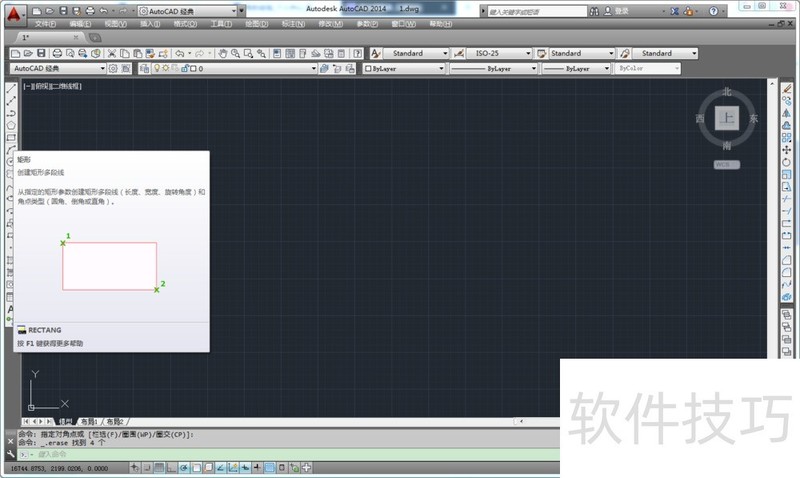Click the AutoCAD application menu logo
Screen dimensions: 800x478
click(13, 13)
